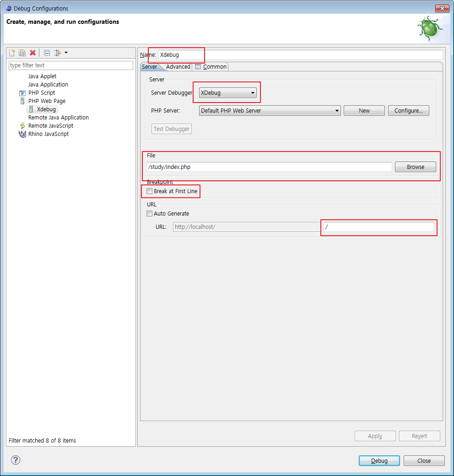Enable Break at First Line checkbox

pyautogui.click(x=149, y=191)
